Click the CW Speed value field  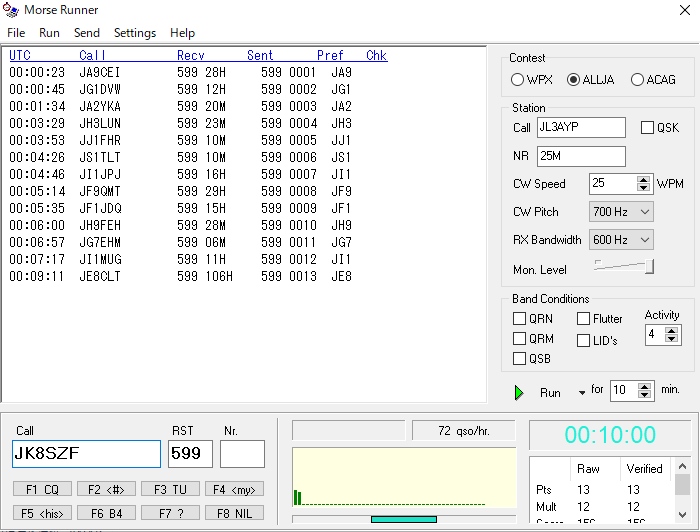pos(613,184)
